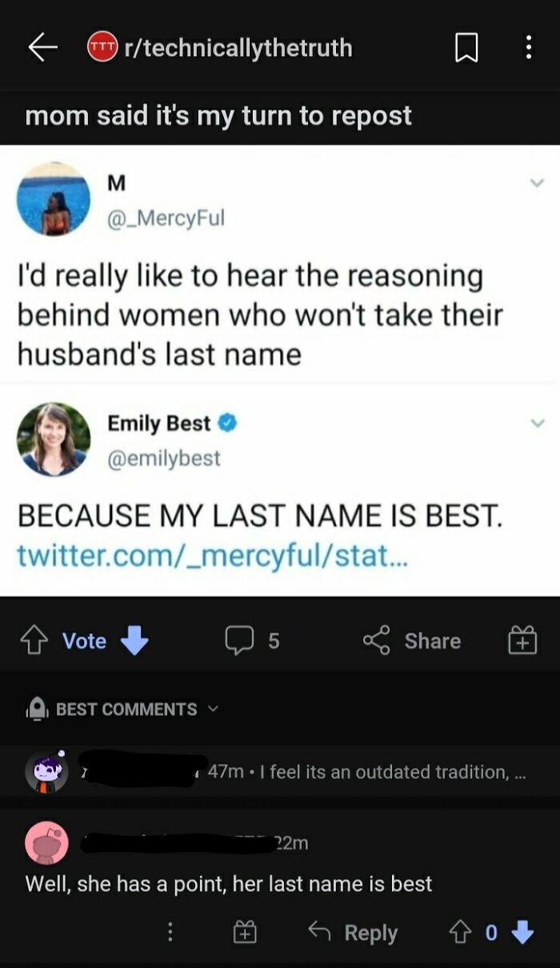
Task: Tap the Share icon on the post
Action: (410, 641)
